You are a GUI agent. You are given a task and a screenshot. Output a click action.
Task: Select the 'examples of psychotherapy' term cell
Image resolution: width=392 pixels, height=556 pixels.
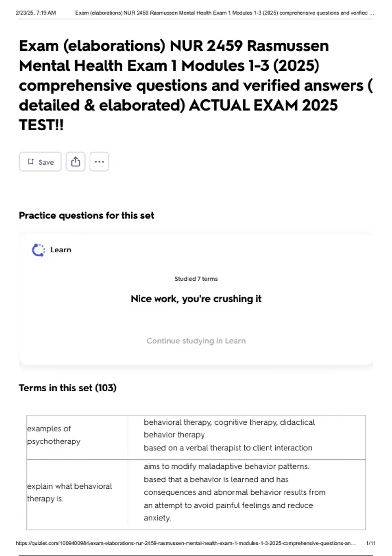(x=54, y=435)
